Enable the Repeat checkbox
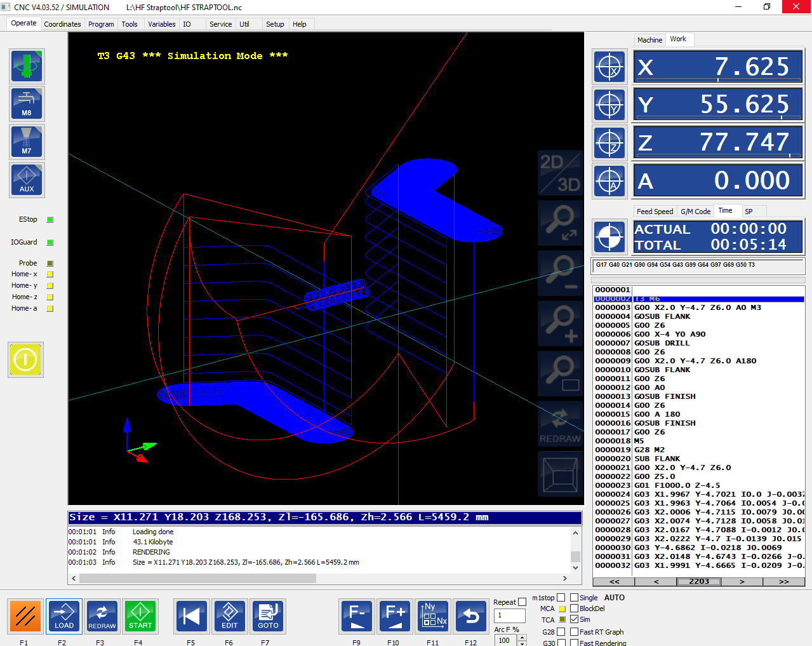812x646 pixels. coord(522,602)
